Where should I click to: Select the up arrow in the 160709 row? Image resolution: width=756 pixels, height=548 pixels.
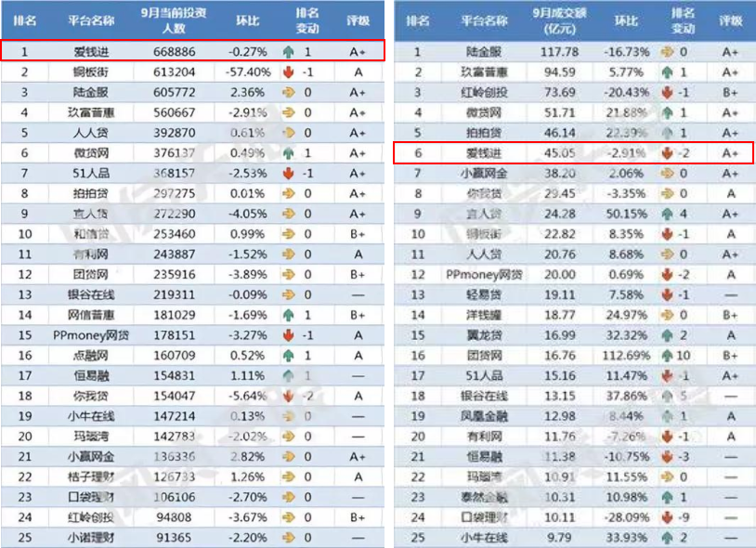288,356
